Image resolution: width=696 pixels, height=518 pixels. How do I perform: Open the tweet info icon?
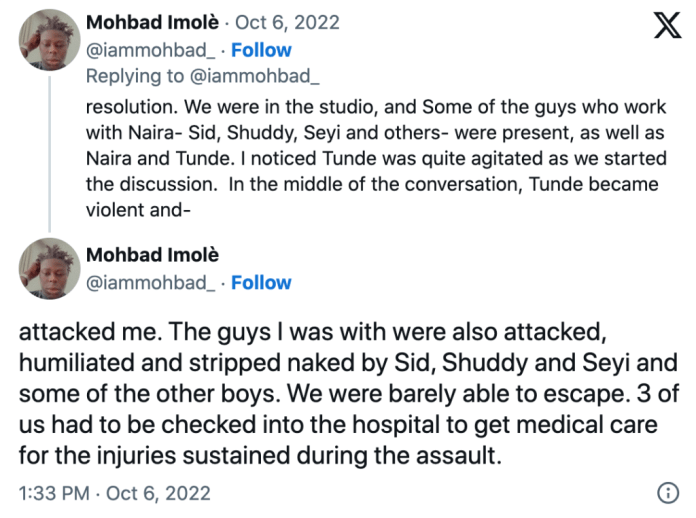666,492
